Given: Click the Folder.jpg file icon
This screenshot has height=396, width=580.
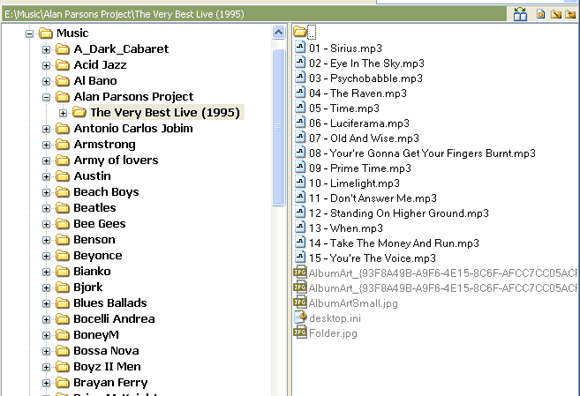Looking at the screenshot, I should tap(300, 332).
